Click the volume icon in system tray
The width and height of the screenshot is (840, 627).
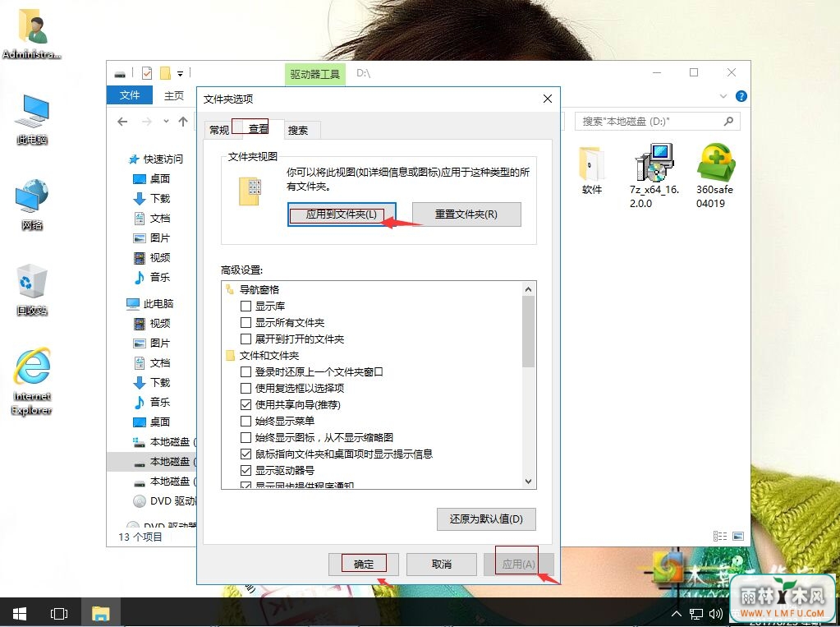(x=716, y=614)
